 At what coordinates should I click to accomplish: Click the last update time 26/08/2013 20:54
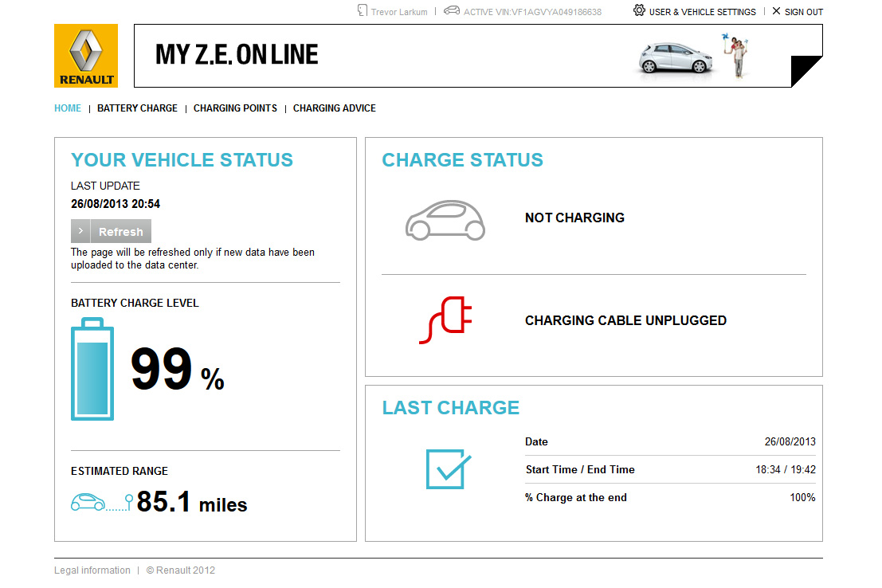click(116, 204)
